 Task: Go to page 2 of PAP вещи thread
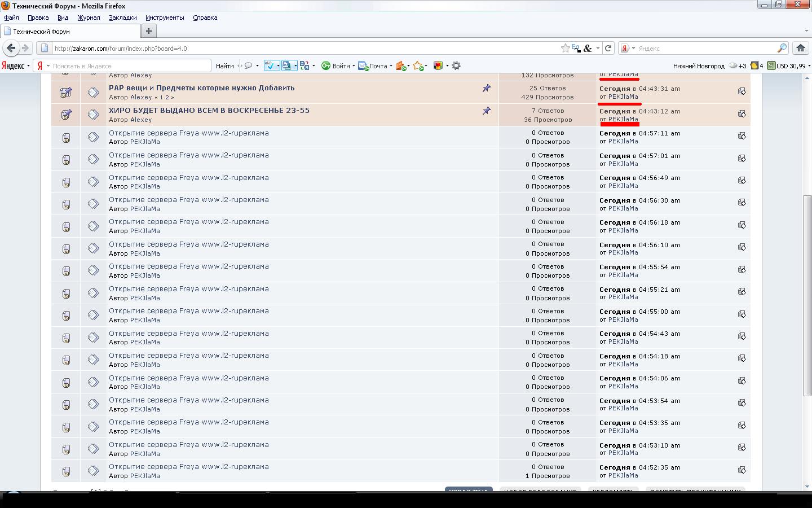(x=167, y=98)
